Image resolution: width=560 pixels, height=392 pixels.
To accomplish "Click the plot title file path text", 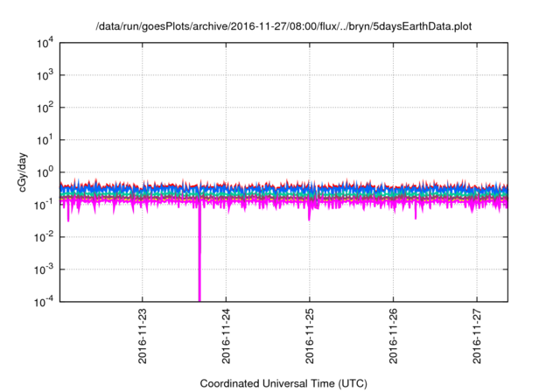I will (283, 27).
